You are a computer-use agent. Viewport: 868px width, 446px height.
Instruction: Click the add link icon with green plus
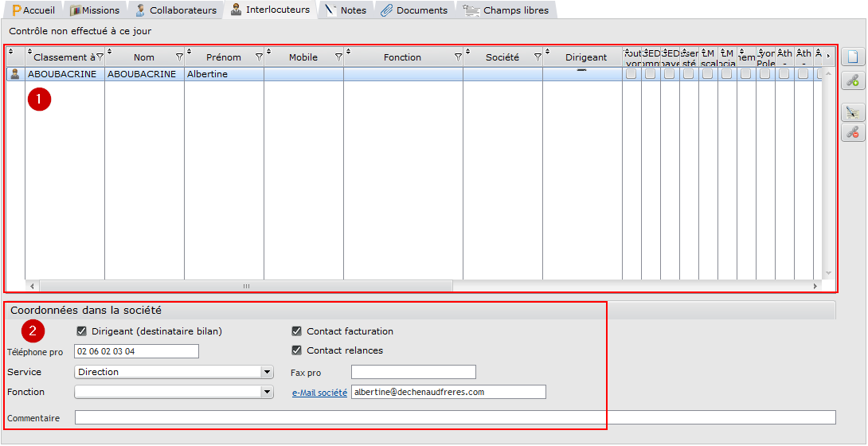[x=853, y=80]
